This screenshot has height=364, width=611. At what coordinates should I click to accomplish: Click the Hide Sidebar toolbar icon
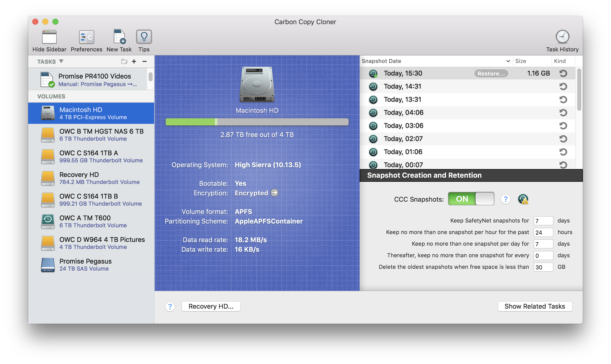(49, 37)
